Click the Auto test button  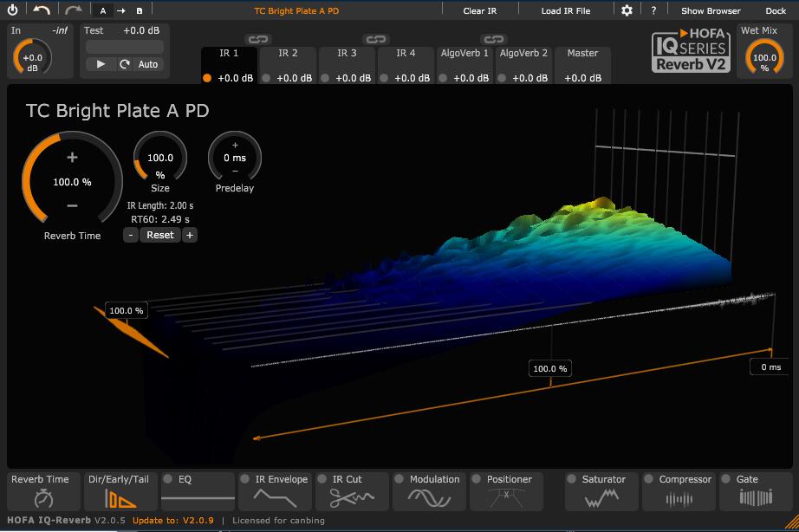click(148, 64)
